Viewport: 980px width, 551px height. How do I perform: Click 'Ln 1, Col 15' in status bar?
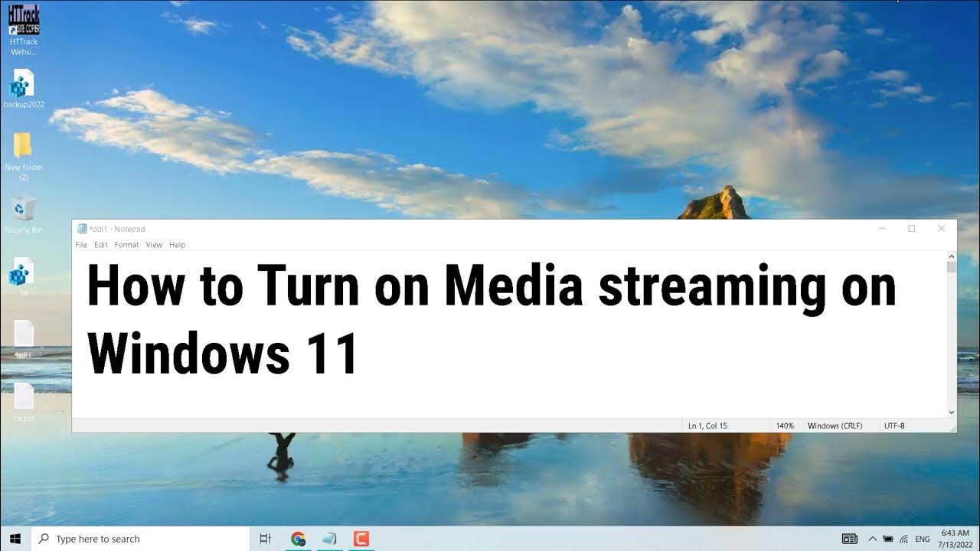(707, 425)
